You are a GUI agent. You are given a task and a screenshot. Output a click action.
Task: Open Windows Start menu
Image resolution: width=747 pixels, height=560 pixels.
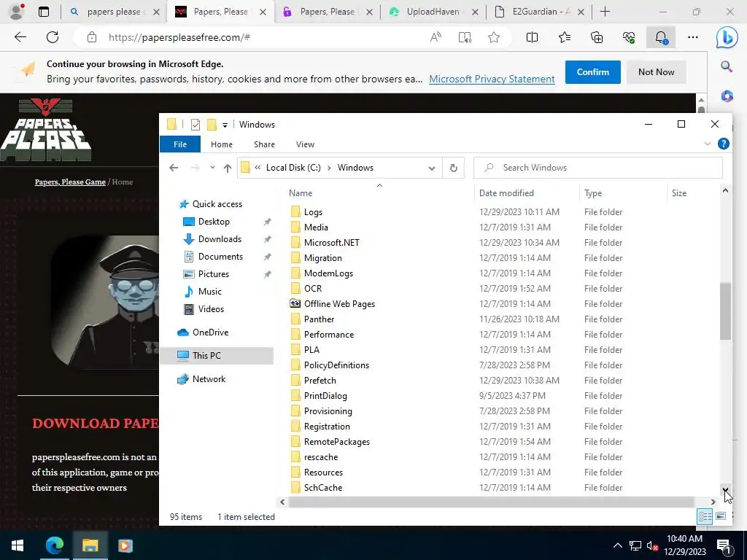[x=18, y=545]
